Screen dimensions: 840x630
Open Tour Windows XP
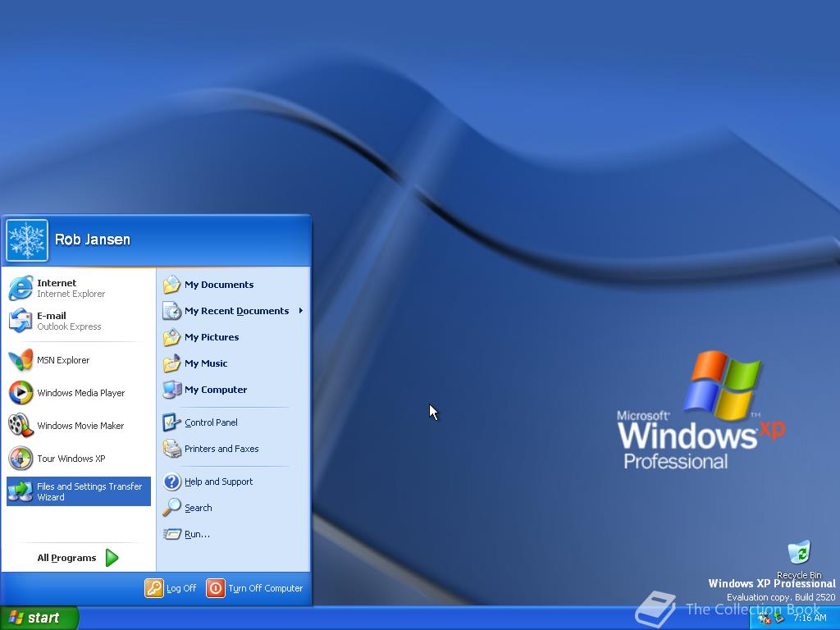tap(79, 459)
